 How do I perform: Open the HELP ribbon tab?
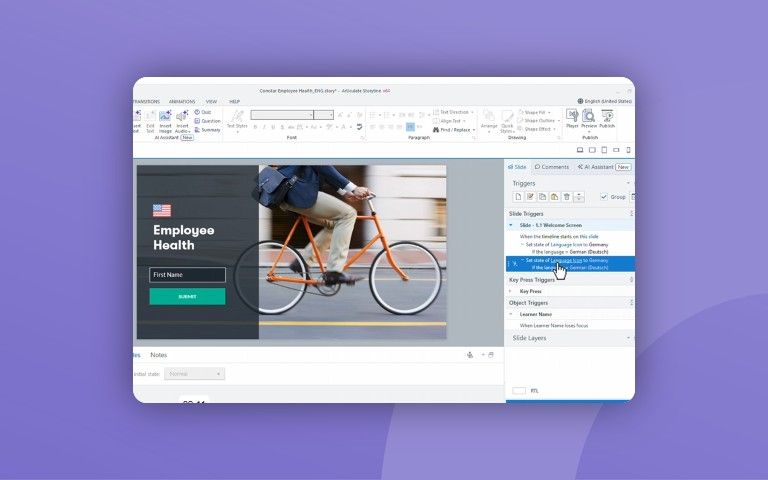tap(235, 101)
